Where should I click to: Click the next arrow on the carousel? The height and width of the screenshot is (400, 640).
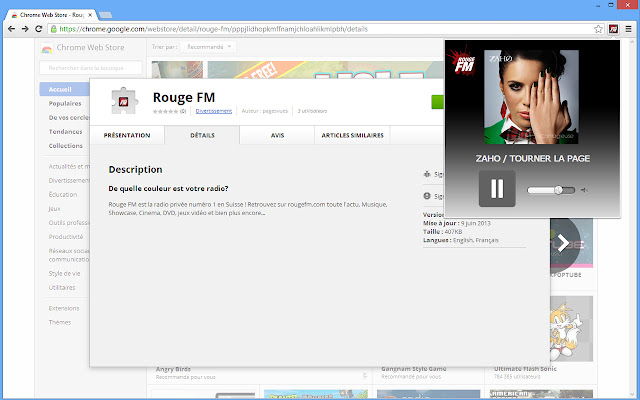click(564, 242)
